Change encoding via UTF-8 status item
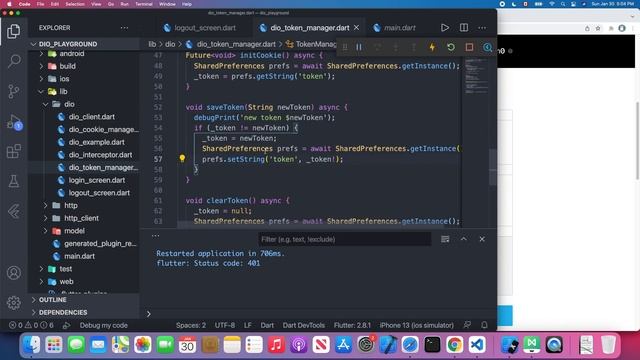This screenshot has width=640, height=360. coord(224,325)
